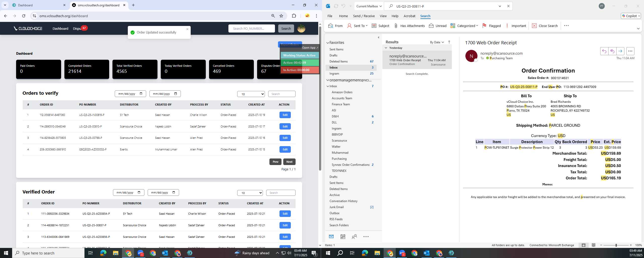This screenshot has width=644, height=258.
Task: Click Outlook Send/Receive sync icon in title bar
Action: click(x=336, y=6)
